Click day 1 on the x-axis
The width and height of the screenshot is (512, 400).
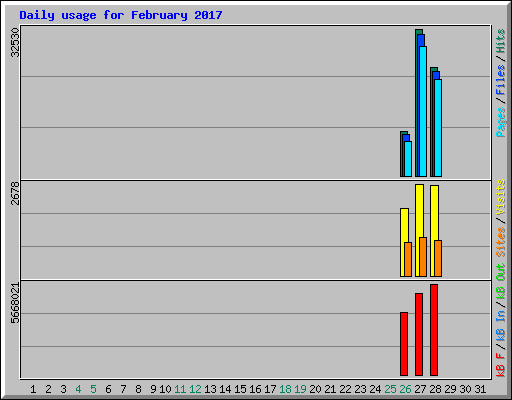33,389
